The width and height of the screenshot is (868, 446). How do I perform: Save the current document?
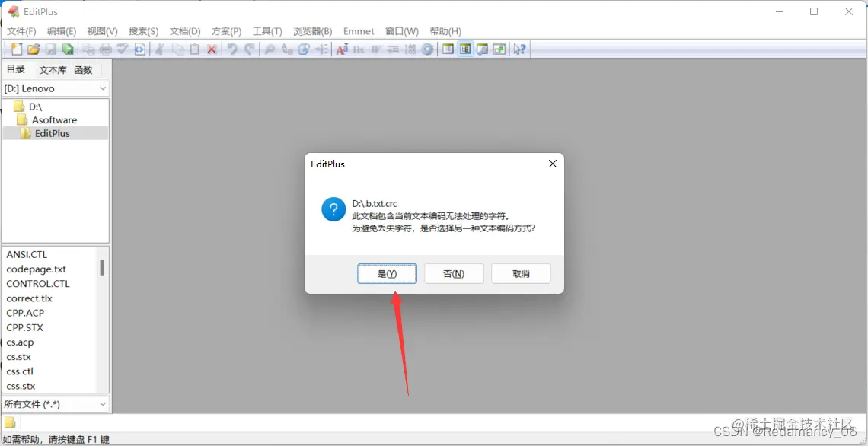coord(49,49)
